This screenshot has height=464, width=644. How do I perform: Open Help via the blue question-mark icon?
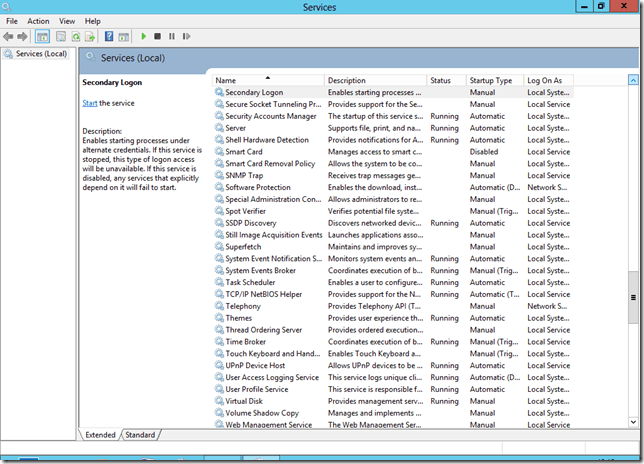pos(108,36)
